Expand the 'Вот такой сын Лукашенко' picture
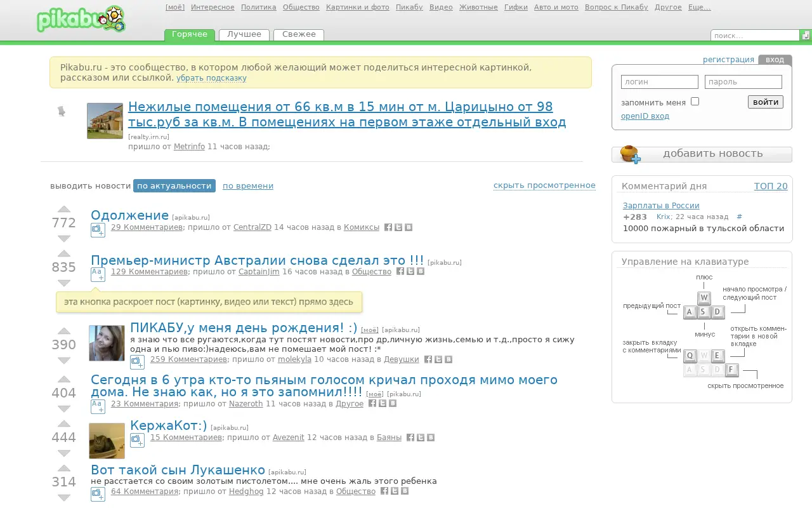Screen dimensions: 812x508 pyautogui.click(x=98, y=494)
